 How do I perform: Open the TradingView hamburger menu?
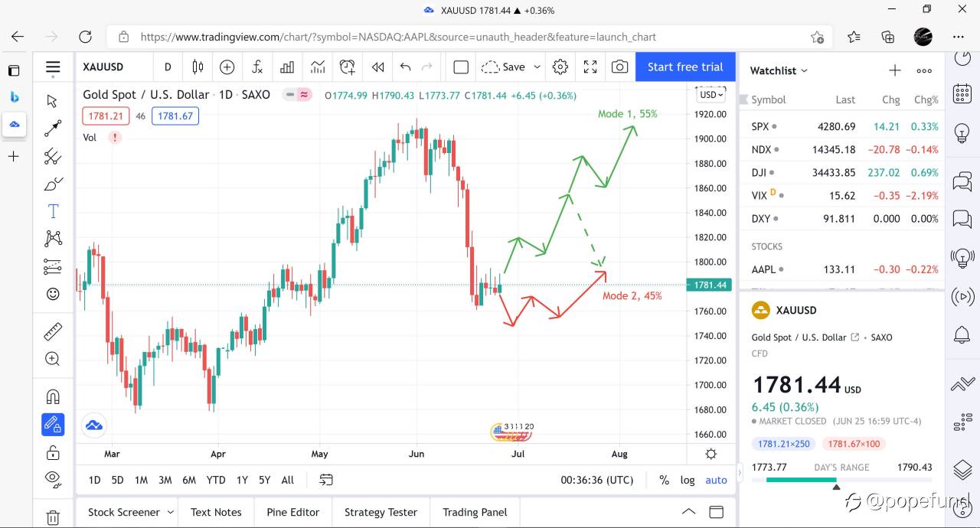53,67
